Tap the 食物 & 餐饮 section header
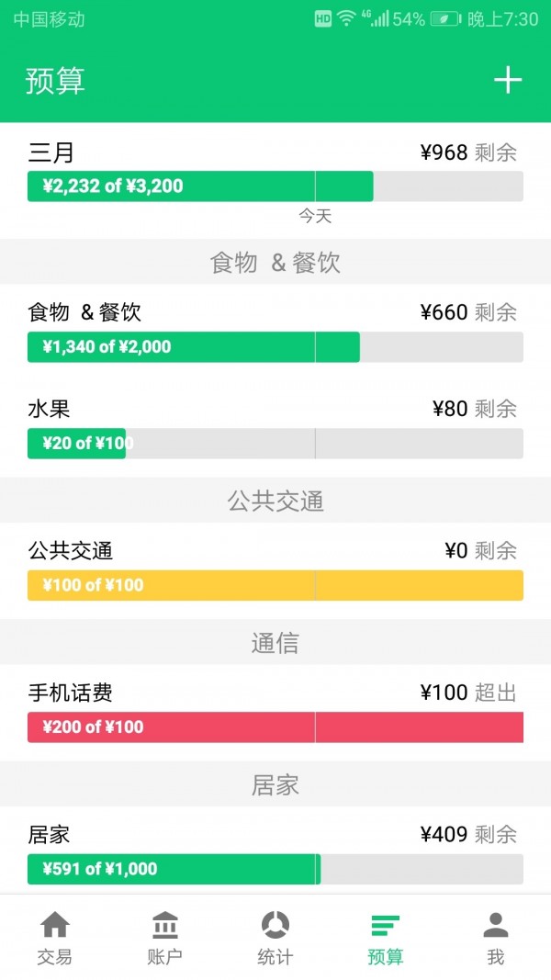Viewport: 551px width, 980px height. click(275, 263)
